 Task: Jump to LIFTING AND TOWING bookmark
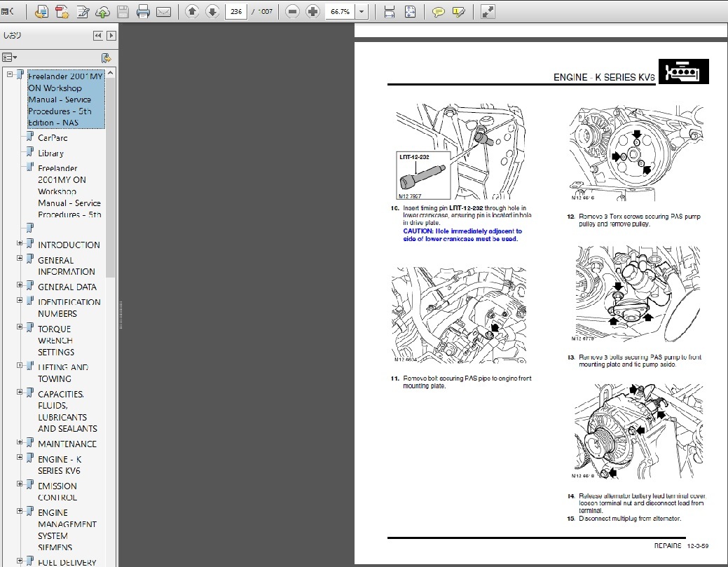pyautogui.click(x=63, y=373)
